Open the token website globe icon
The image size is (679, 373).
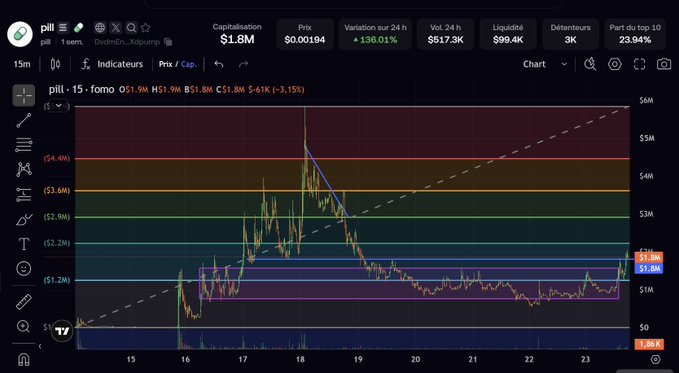click(x=100, y=28)
